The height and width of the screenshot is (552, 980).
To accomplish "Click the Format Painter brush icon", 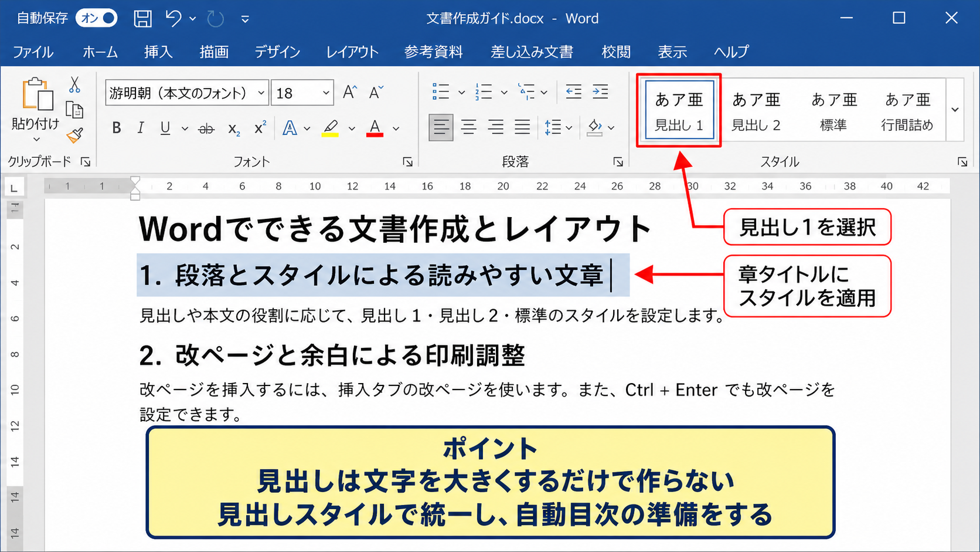I will 74,136.
